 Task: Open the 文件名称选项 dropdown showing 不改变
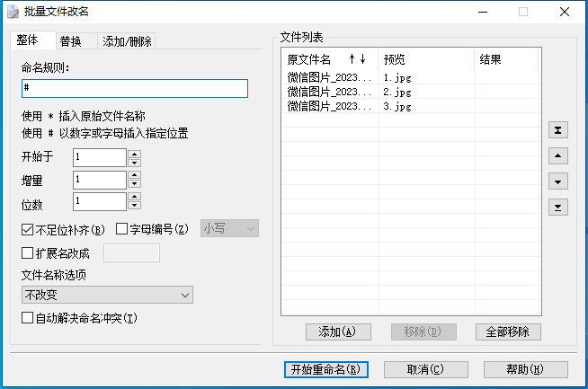click(107, 295)
